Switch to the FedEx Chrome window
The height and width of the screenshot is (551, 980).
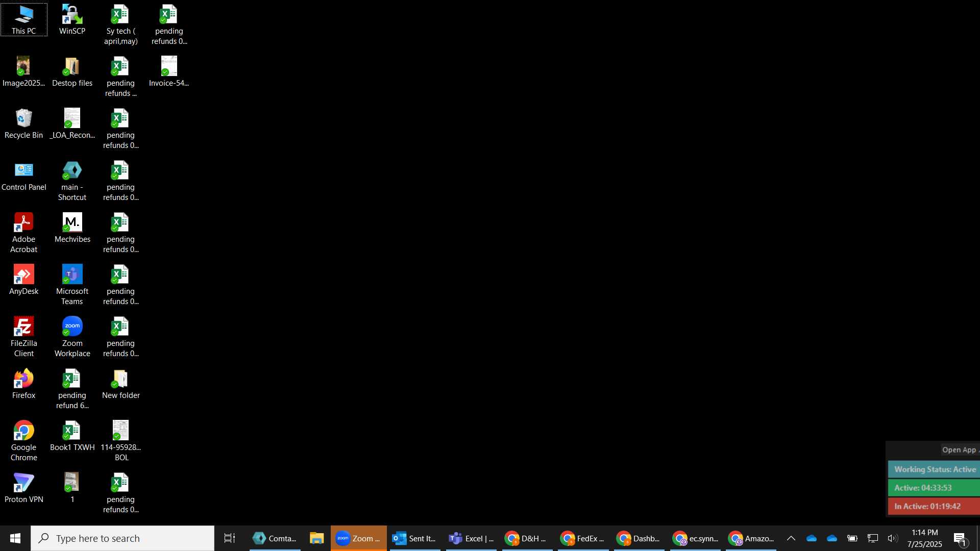point(583,538)
